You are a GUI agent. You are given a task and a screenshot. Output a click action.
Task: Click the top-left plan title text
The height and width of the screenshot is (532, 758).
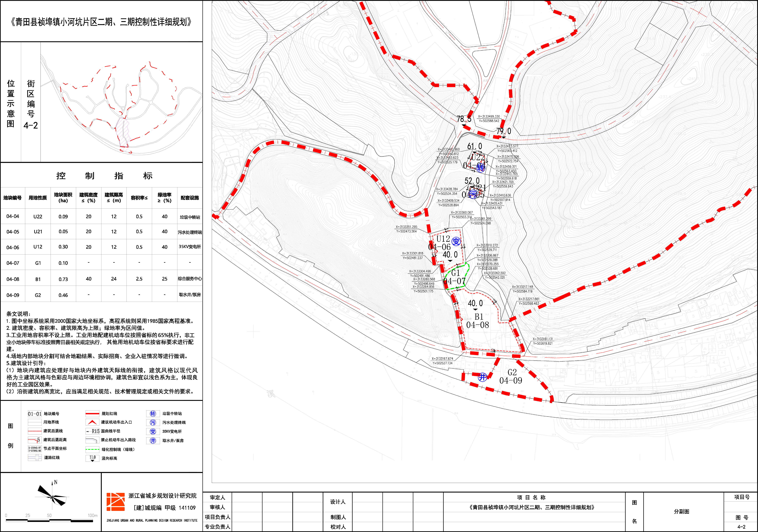point(101,22)
